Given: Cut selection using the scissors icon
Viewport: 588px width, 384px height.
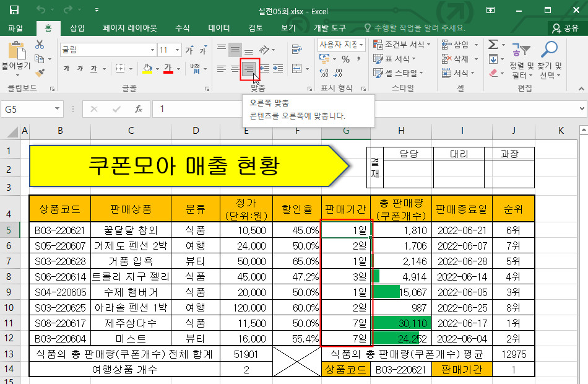Looking at the screenshot, I should pyautogui.click(x=40, y=45).
